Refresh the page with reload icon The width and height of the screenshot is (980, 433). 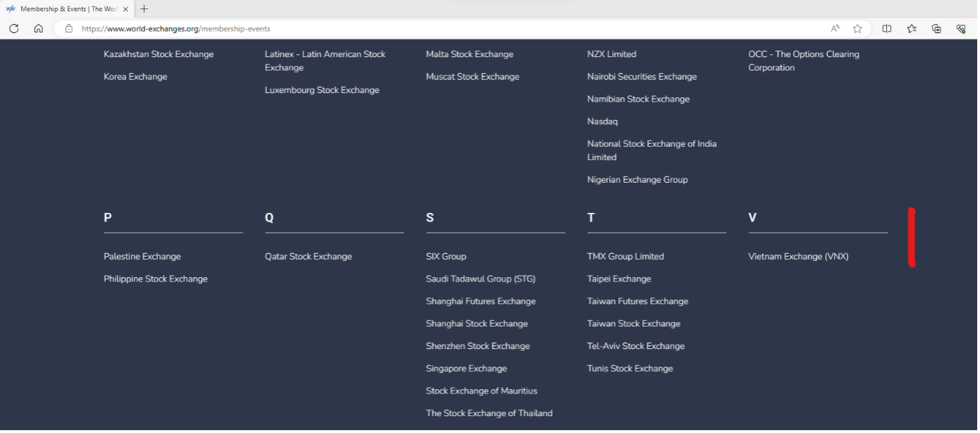pos(13,29)
